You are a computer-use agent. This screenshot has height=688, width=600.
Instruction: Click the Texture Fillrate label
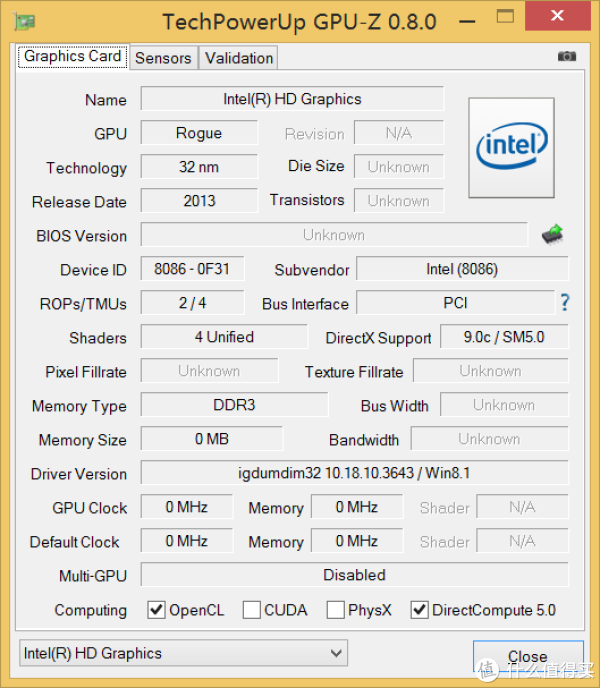pos(354,372)
